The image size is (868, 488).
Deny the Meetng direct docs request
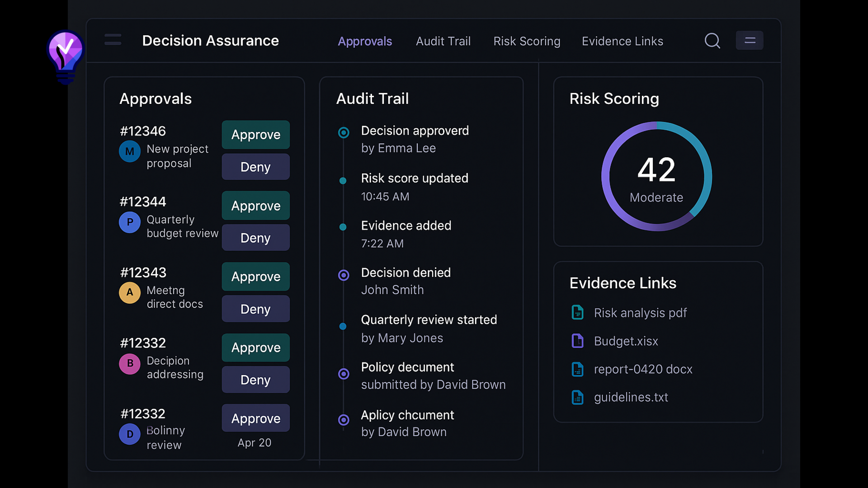255,309
